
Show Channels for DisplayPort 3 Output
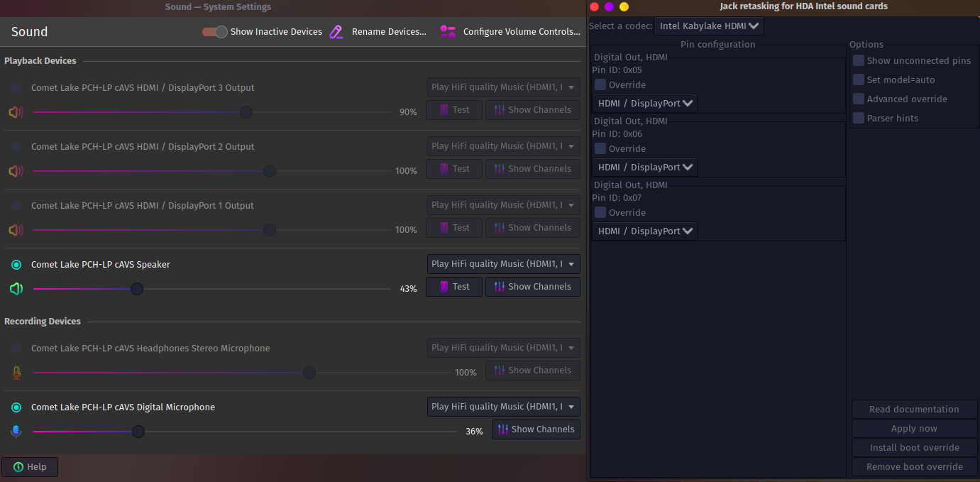tap(533, 110)
